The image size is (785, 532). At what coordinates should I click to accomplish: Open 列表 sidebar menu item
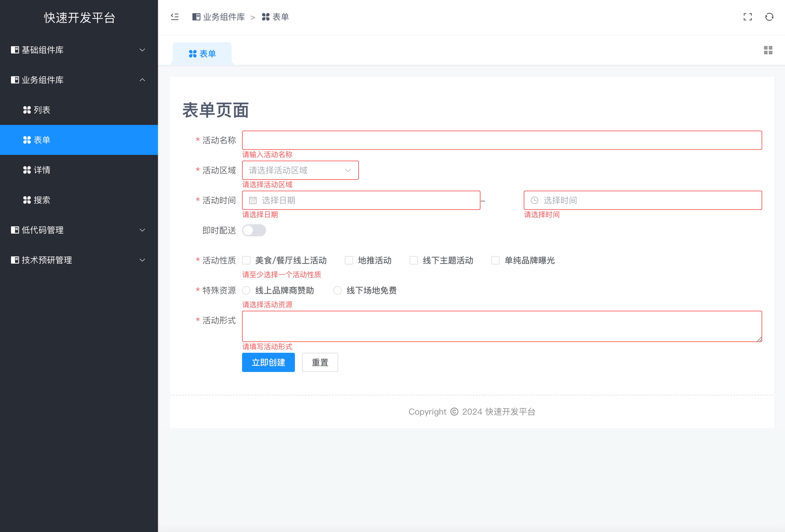click(42, 110)
